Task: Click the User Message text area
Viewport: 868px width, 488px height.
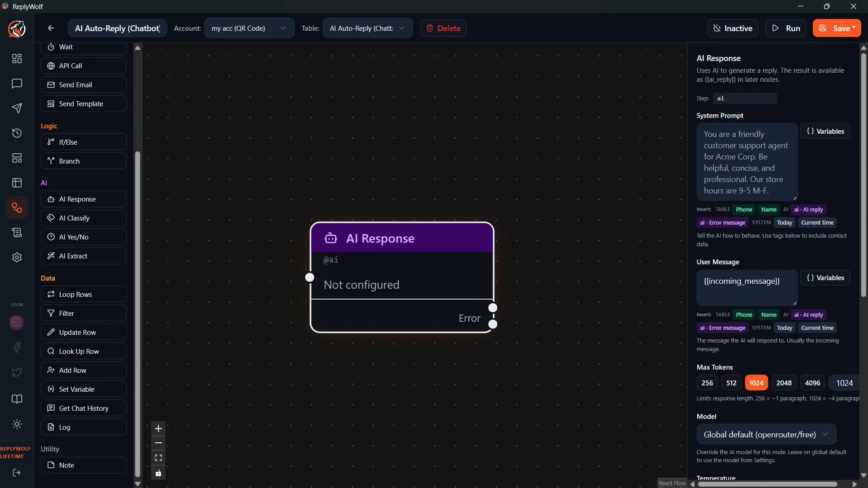Action: pyautogui.click(x=747, y=288)
